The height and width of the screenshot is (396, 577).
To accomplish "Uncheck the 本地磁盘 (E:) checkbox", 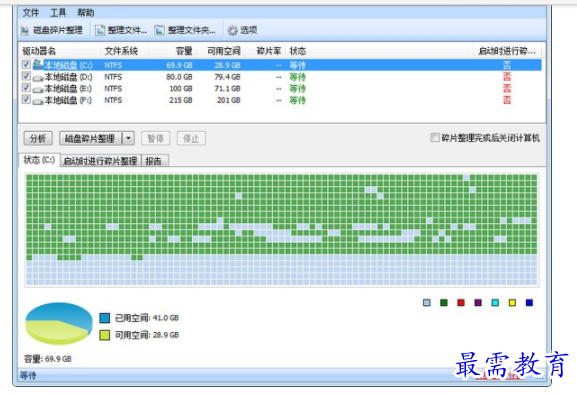I will tap(26, 88).
